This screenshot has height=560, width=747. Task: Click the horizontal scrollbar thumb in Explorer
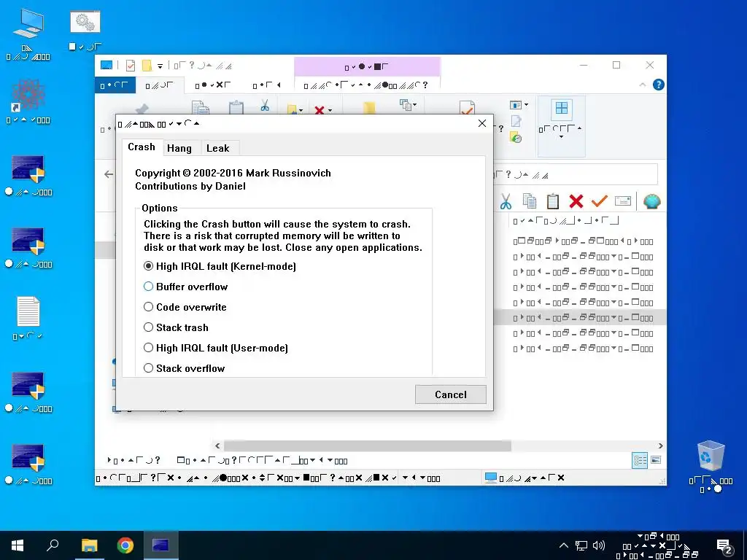[368, 446]
